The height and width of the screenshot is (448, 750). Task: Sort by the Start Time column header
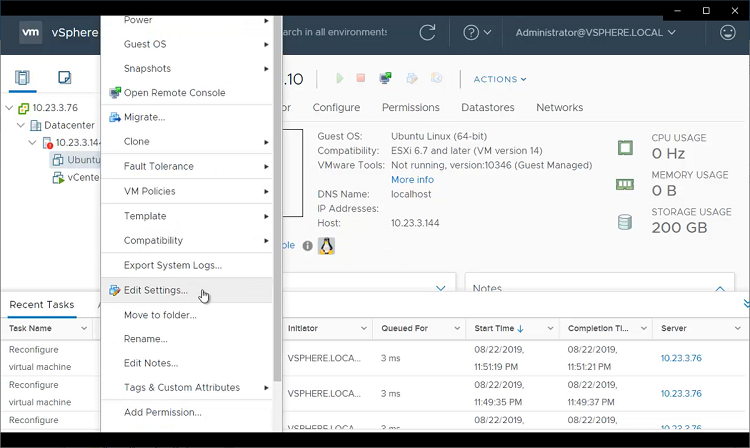pyautogui.click(x=499, y=328)
